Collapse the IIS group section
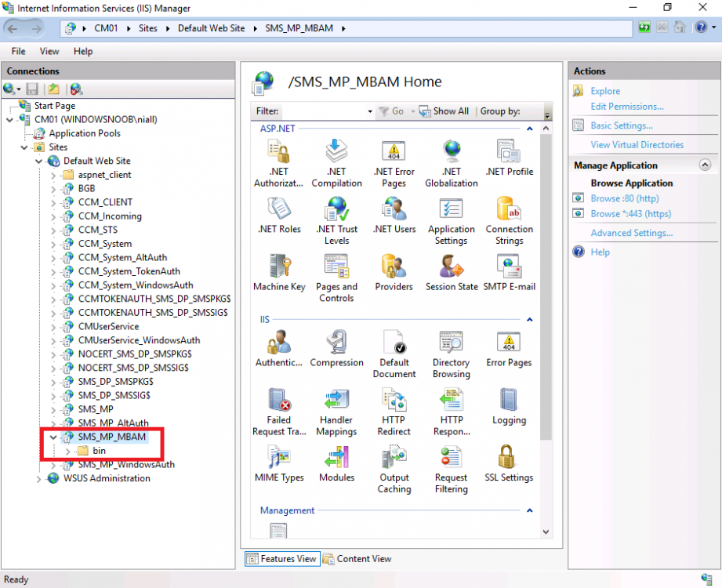The height and width of the screenshot is (588, 722). coord(529,320)
